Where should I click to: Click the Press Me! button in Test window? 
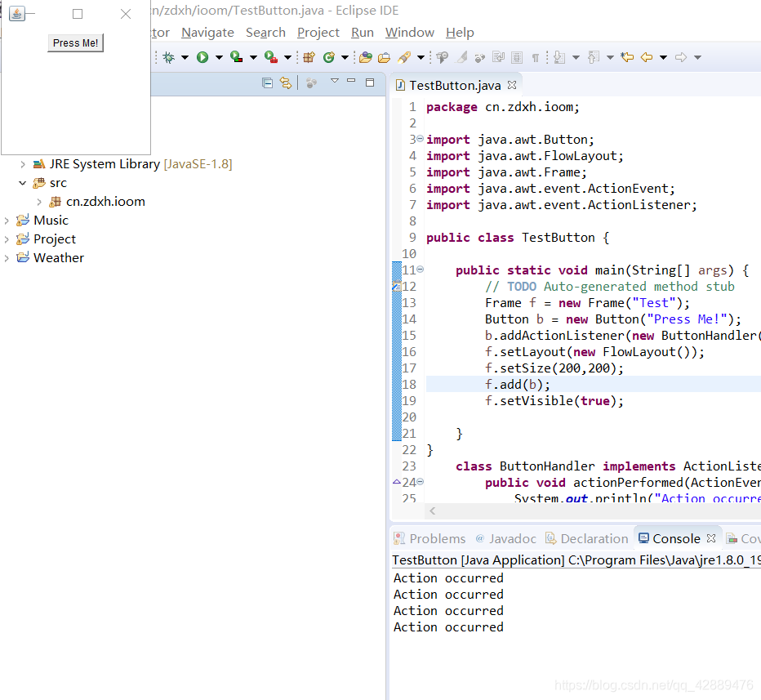pos(75,42)
